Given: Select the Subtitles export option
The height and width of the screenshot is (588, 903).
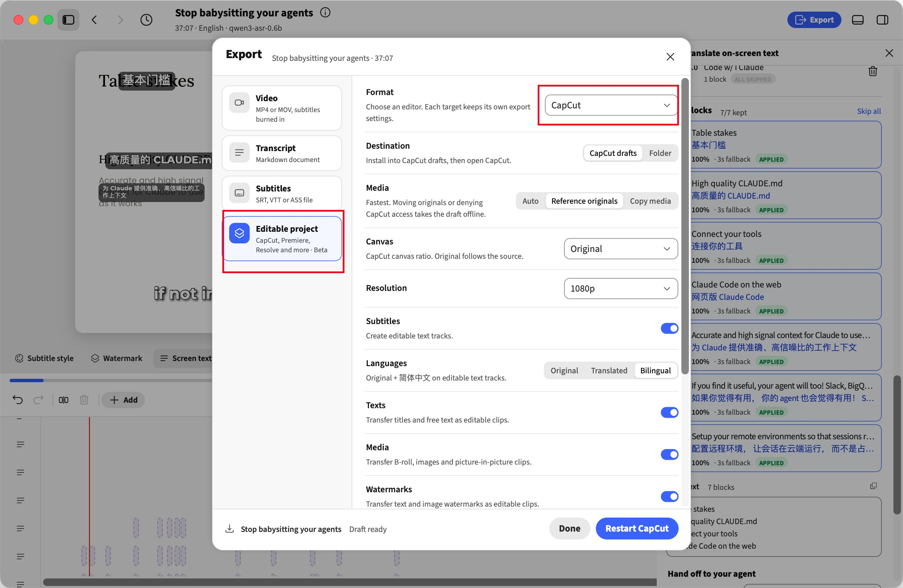Looking at the screenshot, I should coord(282,193).
